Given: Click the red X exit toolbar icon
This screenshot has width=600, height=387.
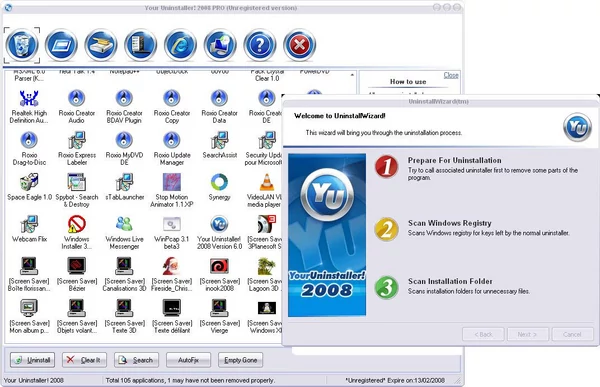Looking at the screenshot, I should coord(300,45).
